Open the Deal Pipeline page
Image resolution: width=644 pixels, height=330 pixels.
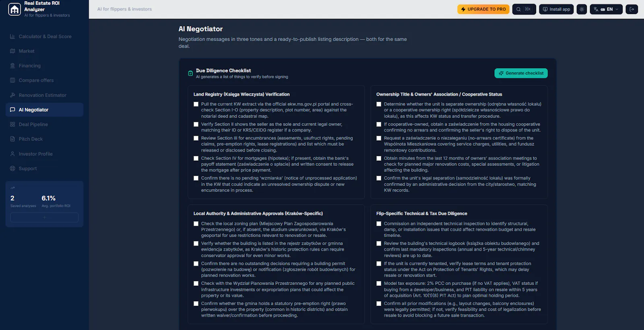tap(44, 124)
